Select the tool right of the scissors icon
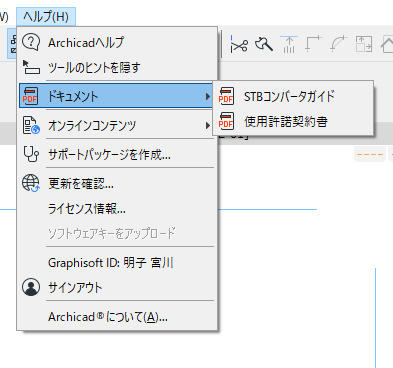The height and width of the screenshot is (368, 393). [x=264, y=44]
